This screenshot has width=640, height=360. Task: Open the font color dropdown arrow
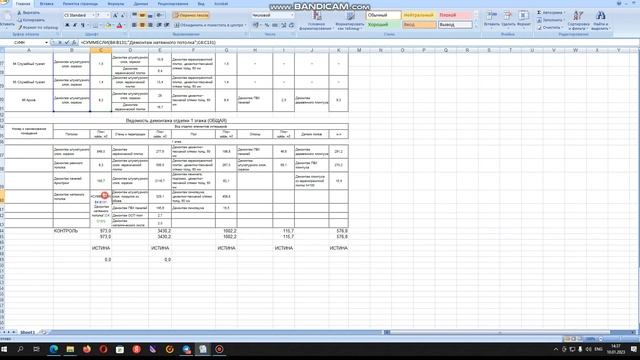[124, 25]
